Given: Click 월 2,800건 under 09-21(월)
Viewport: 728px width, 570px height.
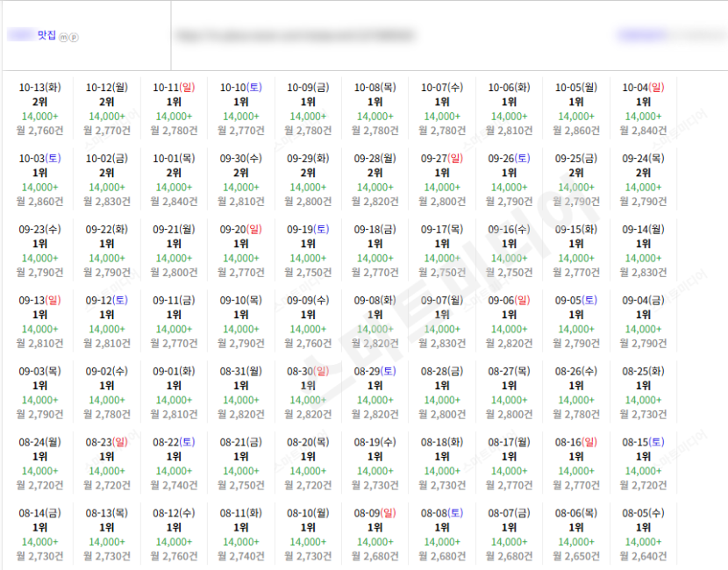Looking at the screenshot, I should (x=175, y=273).
